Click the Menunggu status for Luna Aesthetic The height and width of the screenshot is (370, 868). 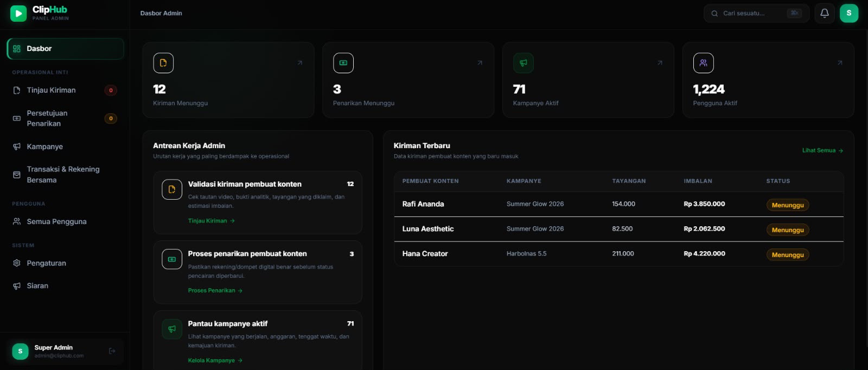[788, 230]
